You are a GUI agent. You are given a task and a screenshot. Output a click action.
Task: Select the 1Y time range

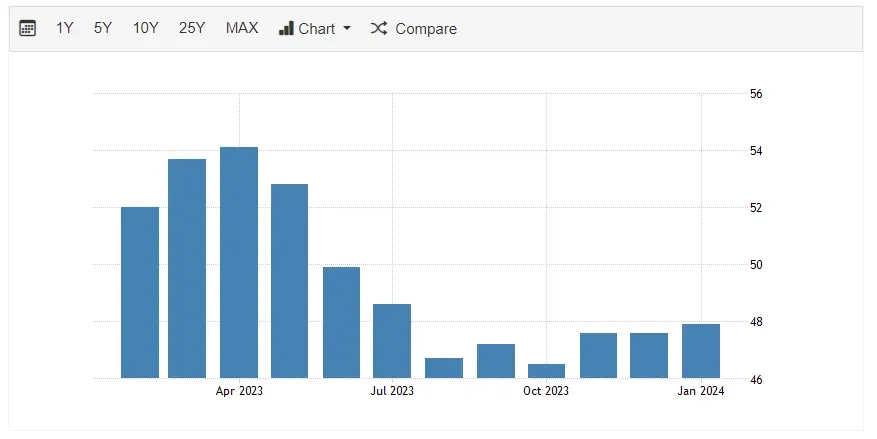[64, 28]
